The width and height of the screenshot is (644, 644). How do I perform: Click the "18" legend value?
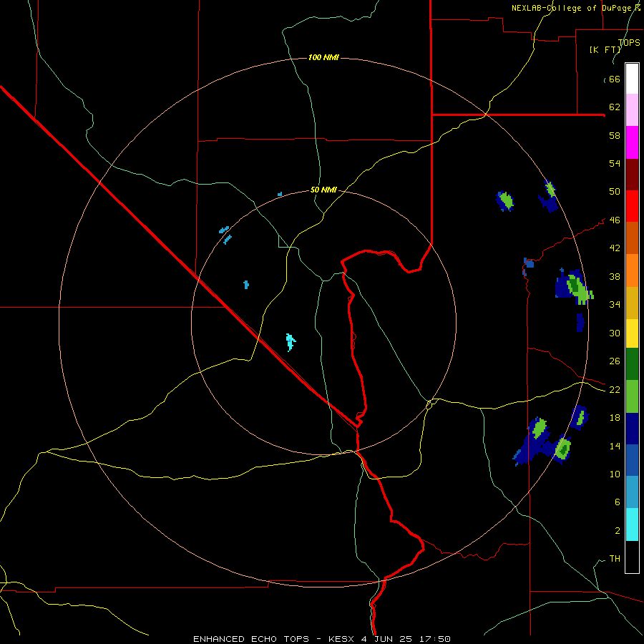click(x=615, y=418)
